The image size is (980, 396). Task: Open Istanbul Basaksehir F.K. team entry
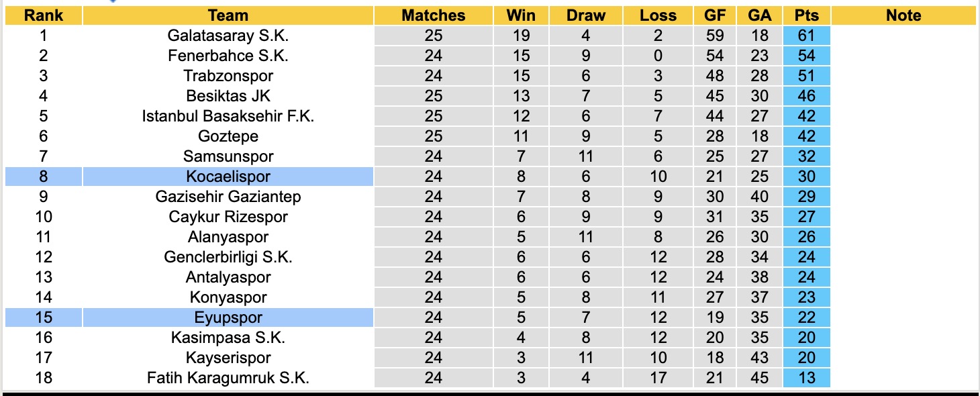228,116
